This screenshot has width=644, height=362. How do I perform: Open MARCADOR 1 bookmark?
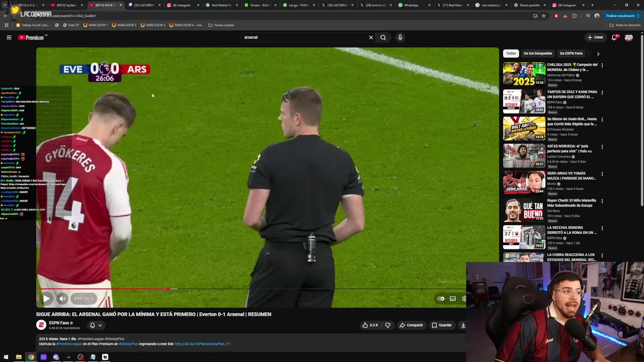[x=95, y=25]
